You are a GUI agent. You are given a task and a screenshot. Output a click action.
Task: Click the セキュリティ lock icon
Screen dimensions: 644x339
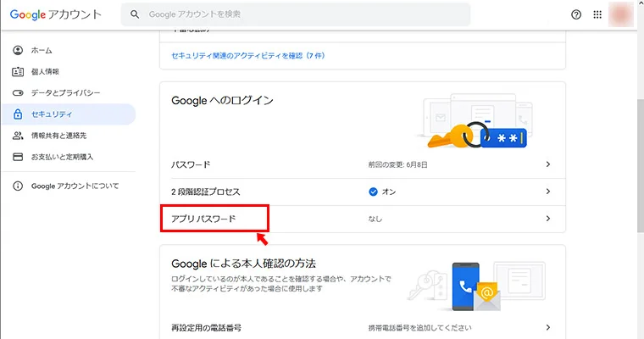18,114
